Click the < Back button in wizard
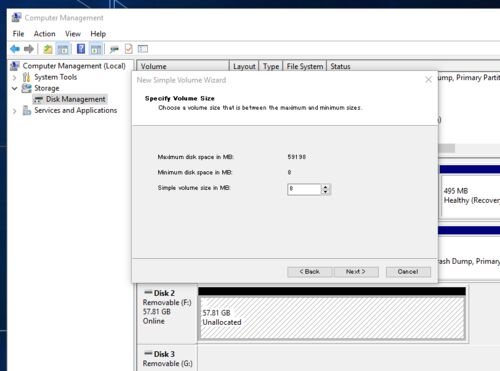The height and width of the screenshot is (371, 500). point(309,272)
